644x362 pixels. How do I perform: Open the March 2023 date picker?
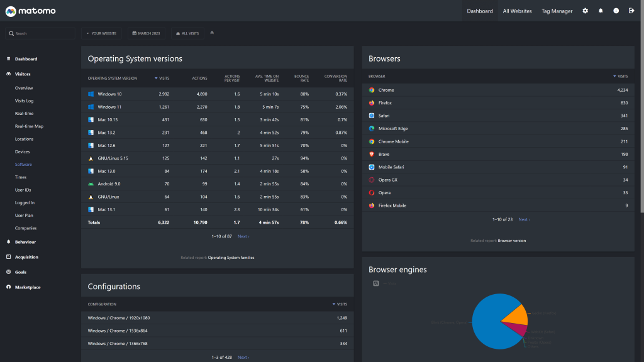[x=146, y=33]
